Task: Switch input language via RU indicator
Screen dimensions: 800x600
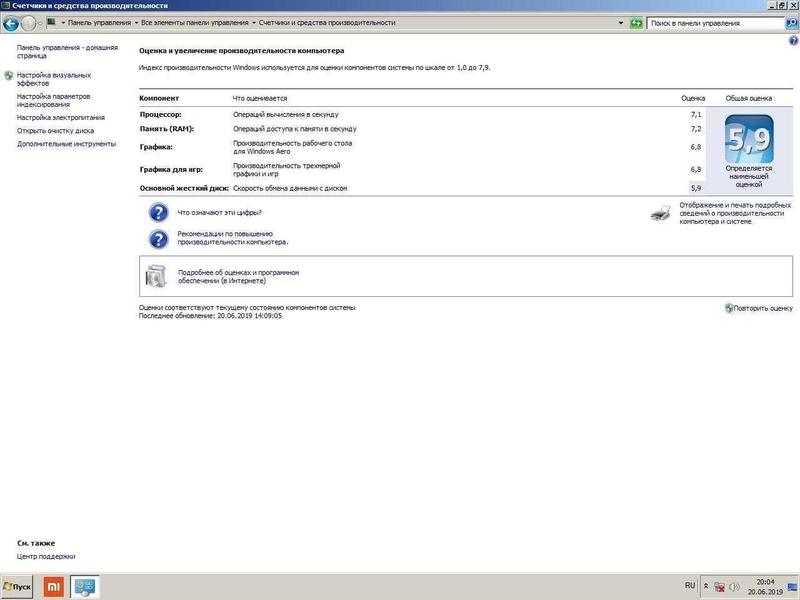Action: coord(690,585)
